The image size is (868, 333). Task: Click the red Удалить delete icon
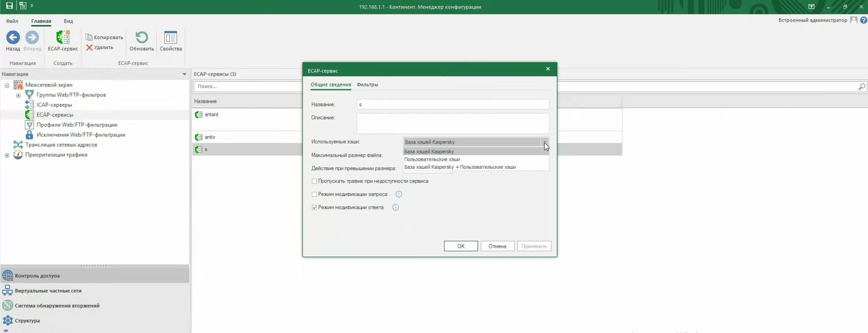(x=89, y=47)
